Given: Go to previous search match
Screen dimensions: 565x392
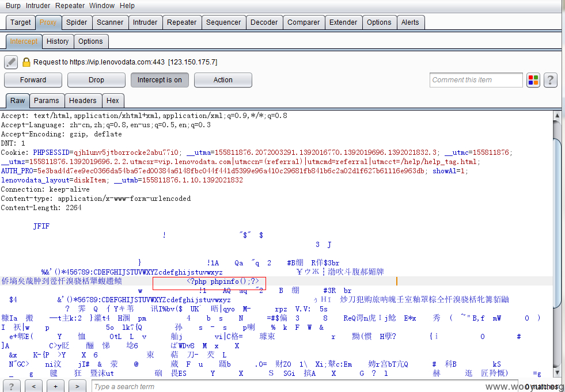Looking at the screenshot, I should [x=33, y=386].
